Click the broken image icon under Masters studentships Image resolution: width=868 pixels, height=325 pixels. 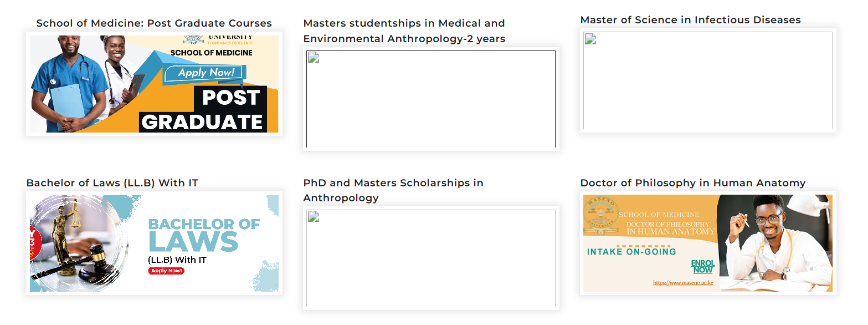point(314,58)
